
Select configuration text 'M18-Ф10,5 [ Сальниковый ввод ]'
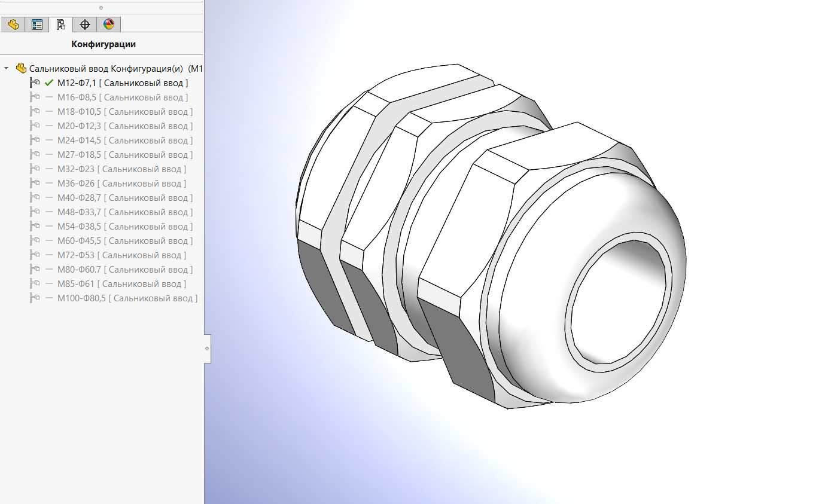[x=125, y=112]
